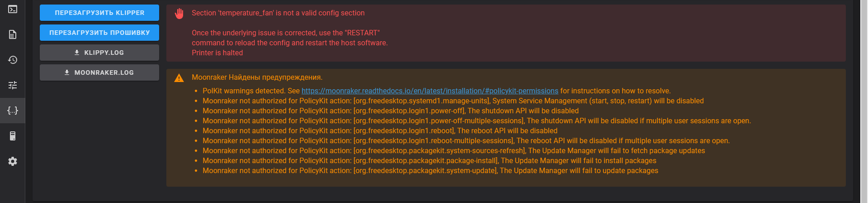Image resolution: width=868 pixels, height=203 pixels.
Task: Select the Configuration curly-braces sidebar icon
Action: pyautogui.click(x=13, y=111)
